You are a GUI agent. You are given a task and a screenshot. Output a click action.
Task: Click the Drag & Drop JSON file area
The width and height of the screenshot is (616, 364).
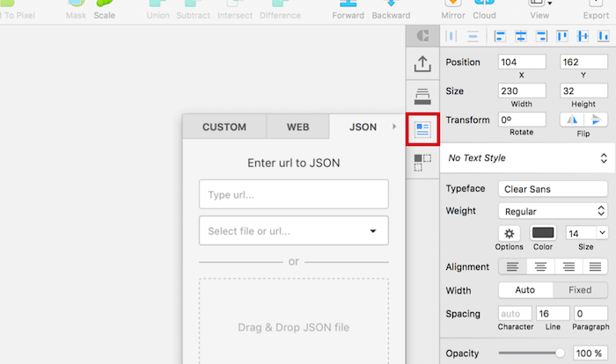click(x=294, y=321)
